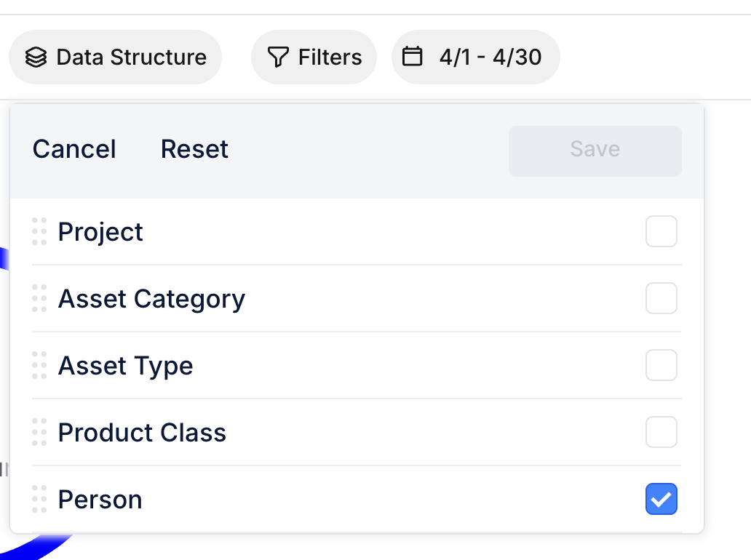
Task: Collapse the Data Structure panel
Action: tap(115, 57)
